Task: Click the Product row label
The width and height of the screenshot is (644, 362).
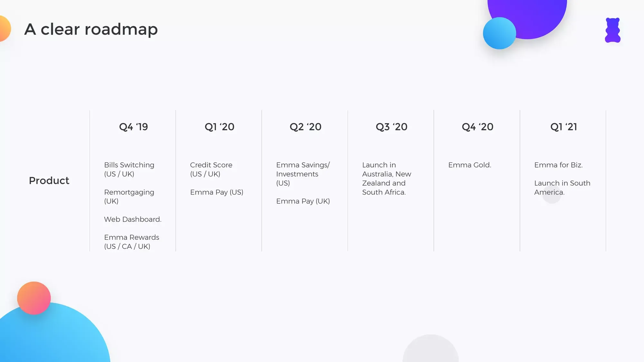Action: coord(49,181)
